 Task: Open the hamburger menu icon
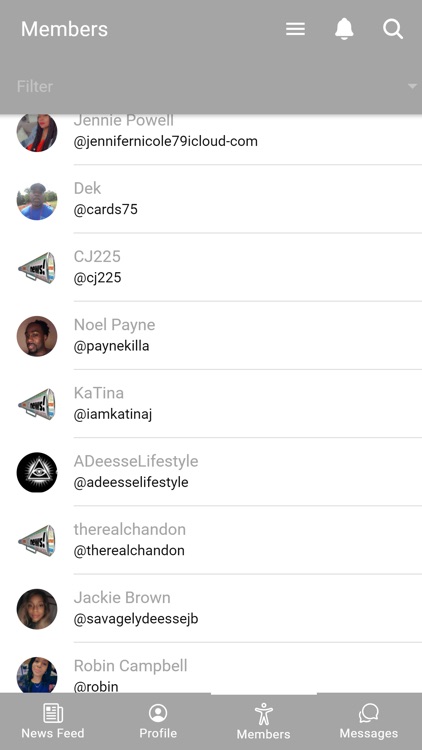(295, 29)
